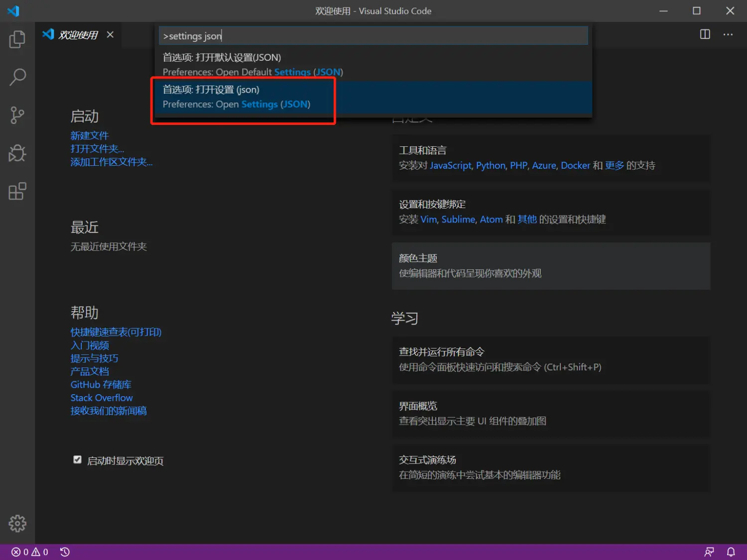Open the Source Control view

tap(17, 115)
